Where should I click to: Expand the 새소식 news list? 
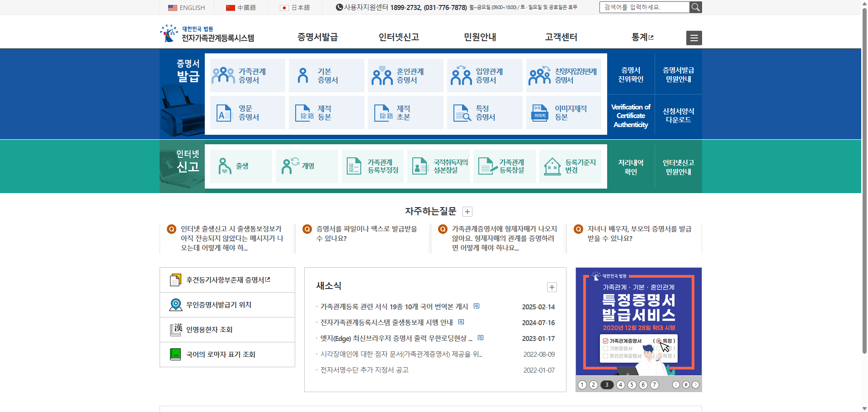tap(552, 287)
